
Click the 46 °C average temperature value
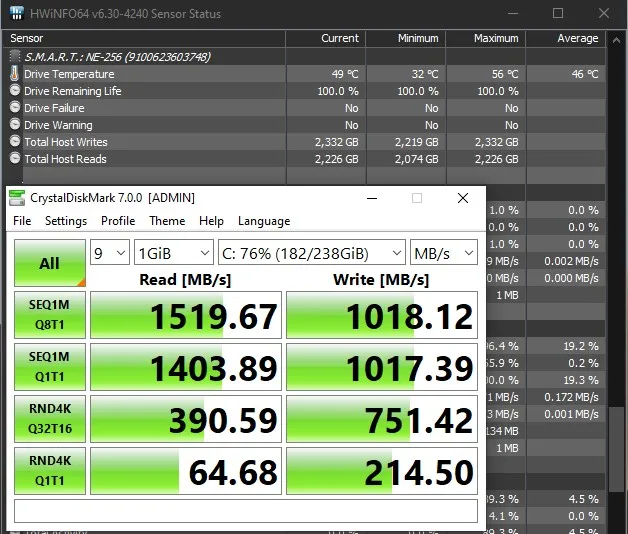click(585, 74)
